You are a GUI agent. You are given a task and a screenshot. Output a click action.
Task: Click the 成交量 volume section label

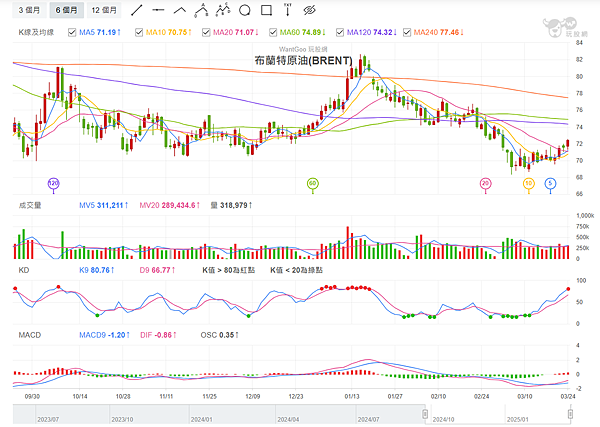tap(30, 205)
